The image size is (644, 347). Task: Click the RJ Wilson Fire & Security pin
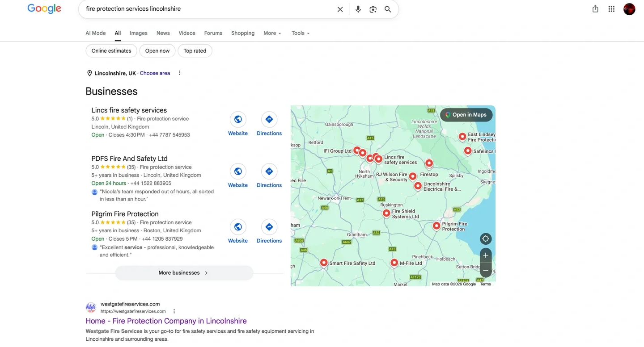point(413,176)
